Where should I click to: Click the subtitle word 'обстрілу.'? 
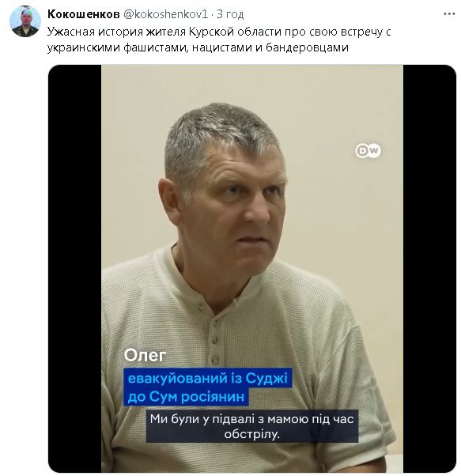252,434
